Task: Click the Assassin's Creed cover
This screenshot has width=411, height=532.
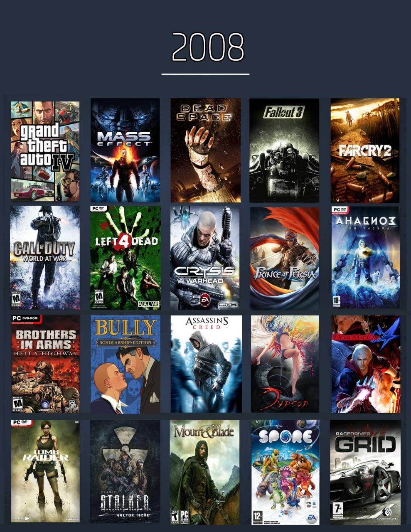Action: point(206,364)
